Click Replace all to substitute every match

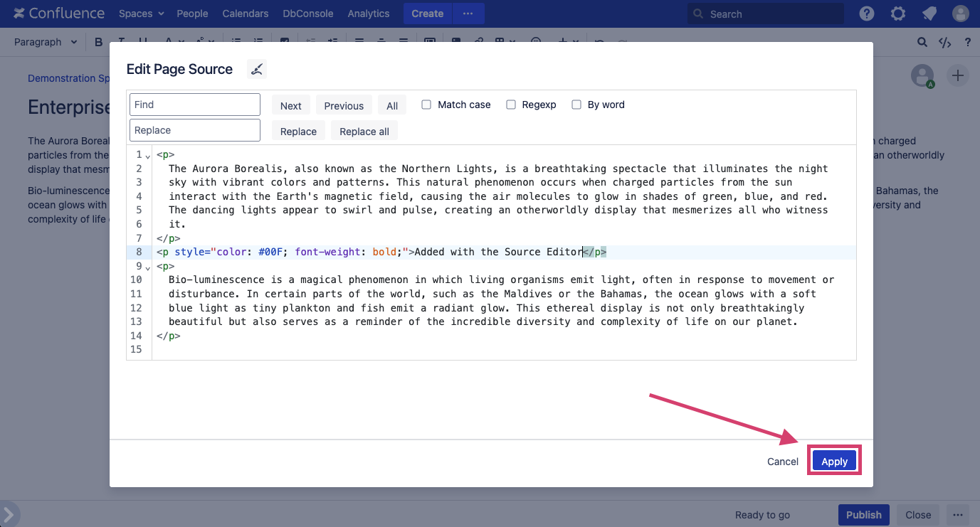364,131
